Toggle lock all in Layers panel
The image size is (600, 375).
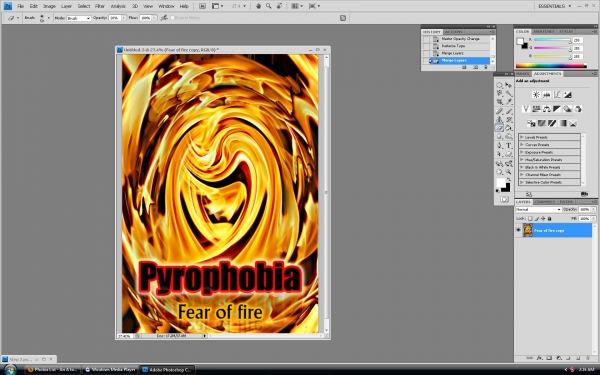[549, 218]
